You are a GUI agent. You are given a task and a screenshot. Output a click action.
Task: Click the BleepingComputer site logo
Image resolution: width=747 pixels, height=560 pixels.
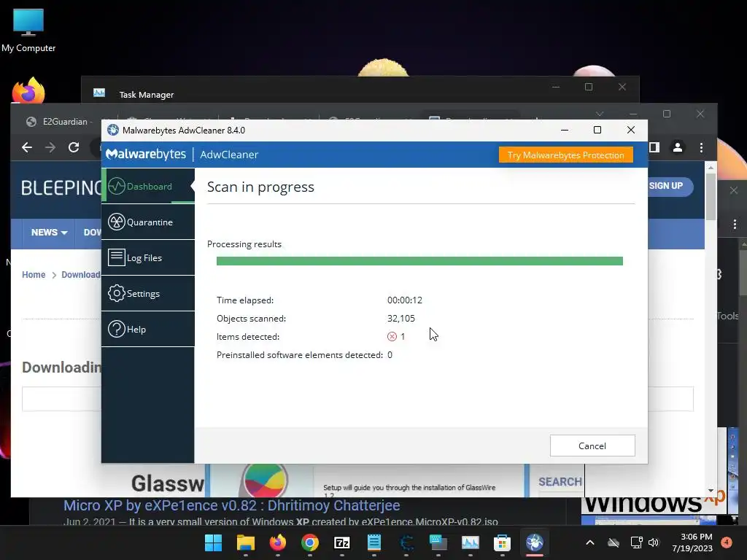click(61, 187)
